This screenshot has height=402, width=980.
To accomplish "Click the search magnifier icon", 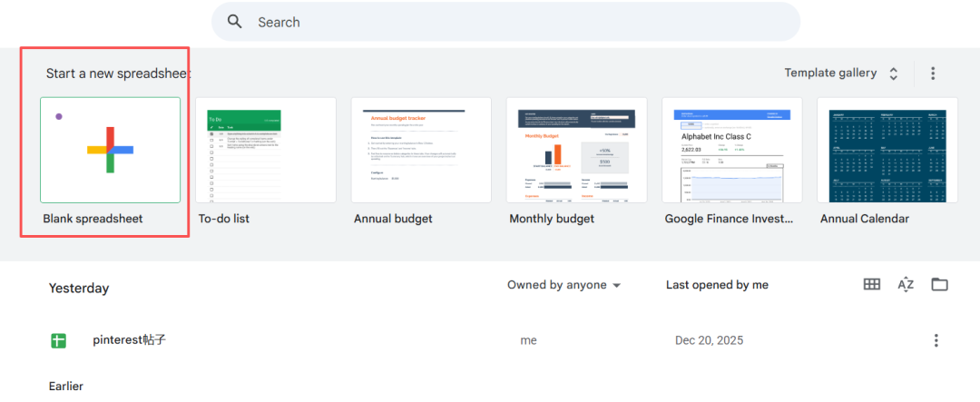I will 235,22.
